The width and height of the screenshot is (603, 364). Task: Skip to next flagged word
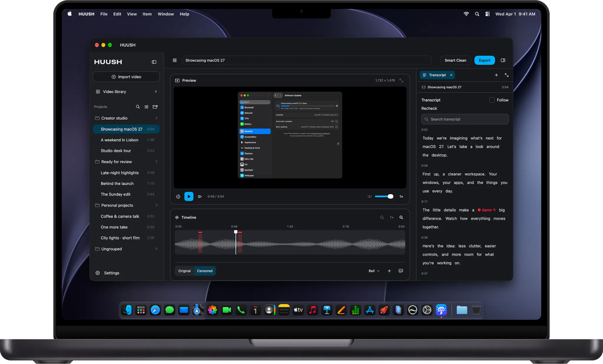[x=200, y=197]
